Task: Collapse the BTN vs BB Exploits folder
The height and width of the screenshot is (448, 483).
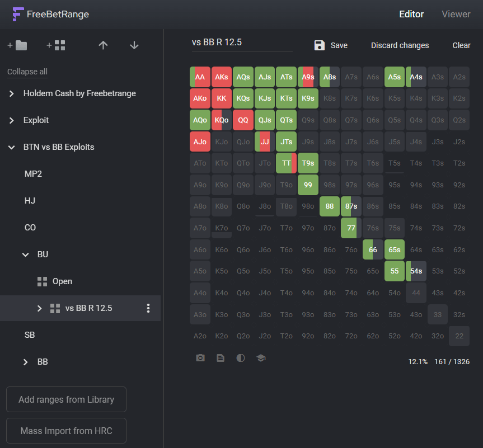Action: pyautogui.click(x=12, y=147)
